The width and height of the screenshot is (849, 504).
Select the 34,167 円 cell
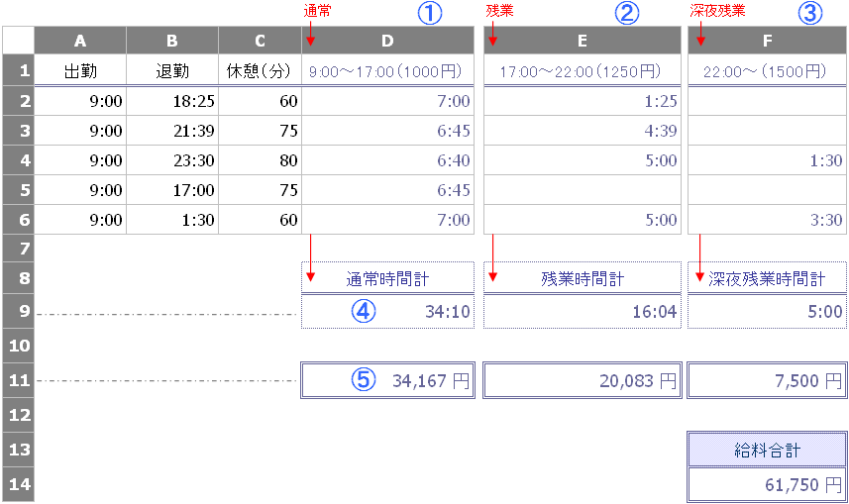[387, 380]
